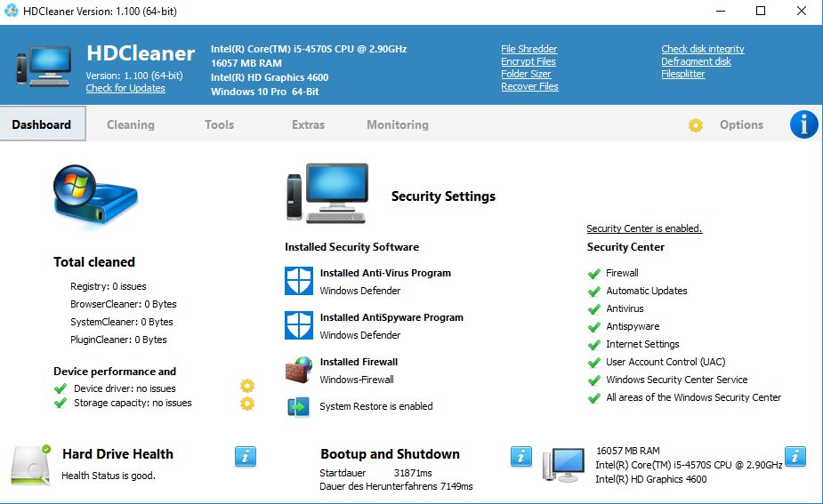Open the Options menu label
The width and height of the screenshot is (823, 504).
(x=741, y=124)
